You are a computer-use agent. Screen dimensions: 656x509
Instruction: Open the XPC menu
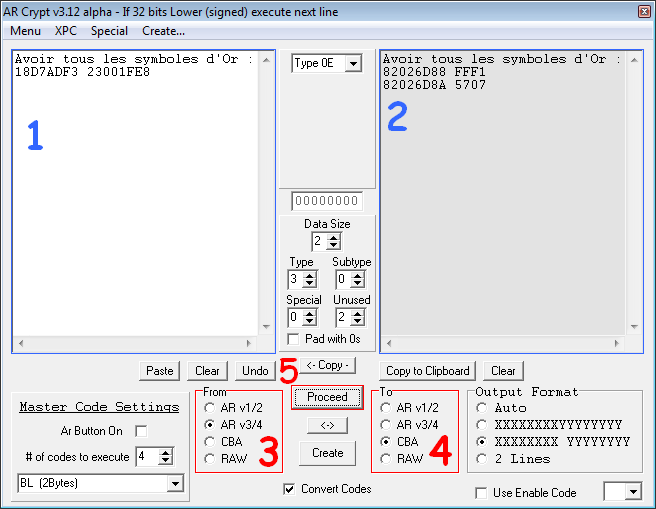66,31
